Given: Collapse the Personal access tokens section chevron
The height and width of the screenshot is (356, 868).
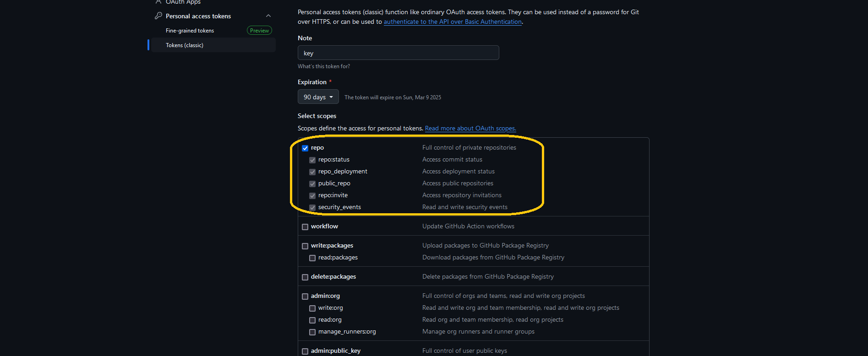Looking at the screenshot, I should click(x=268, y=16).
